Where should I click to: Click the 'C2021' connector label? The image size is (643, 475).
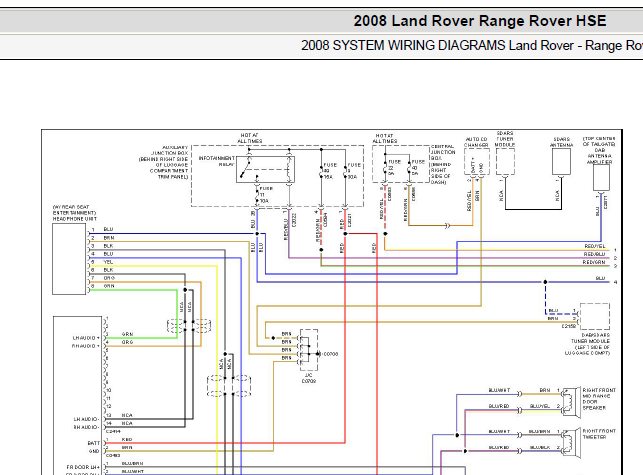point(349,220)
